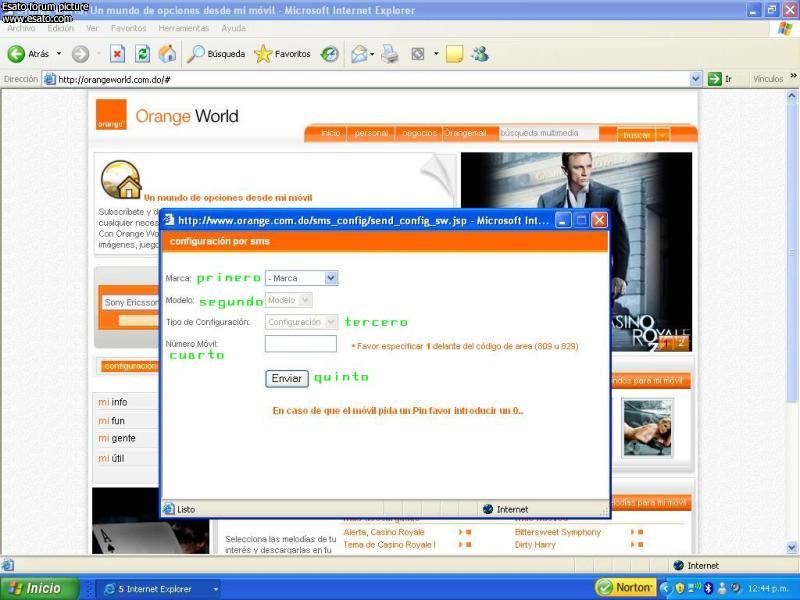Click the Forward navigation arrow icon
Image resolution: width=800 pixels, height=600 pixels.
coord(80,54)
